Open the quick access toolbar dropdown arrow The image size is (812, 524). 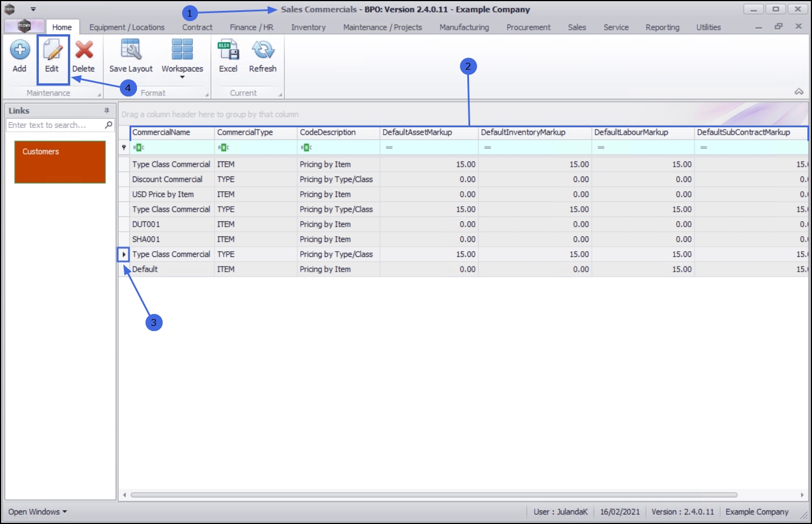click(x=33, y=9)
